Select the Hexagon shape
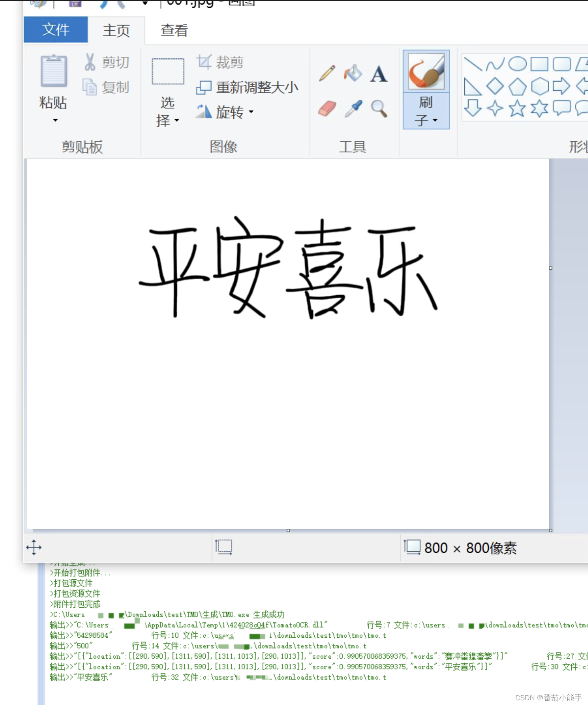The width and height of the screenshot is (588, 705). (x=540, y=86)
